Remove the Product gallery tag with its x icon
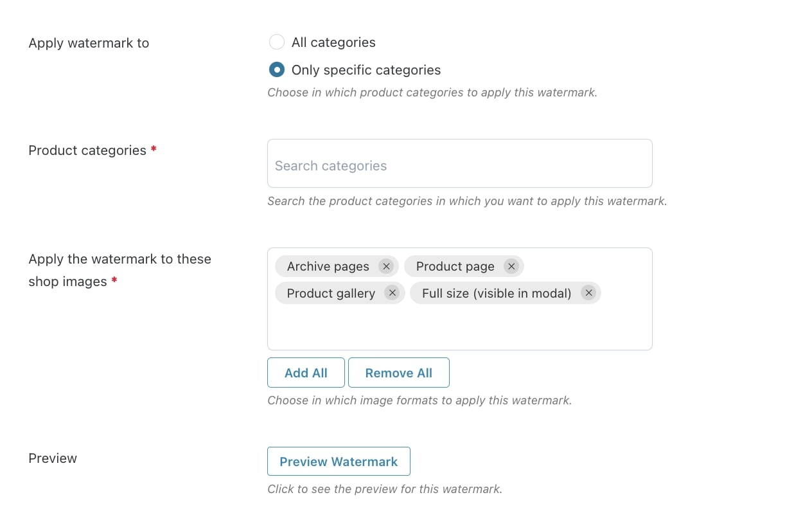The width and height of the screenshot is (812, 531). (392, 293)
